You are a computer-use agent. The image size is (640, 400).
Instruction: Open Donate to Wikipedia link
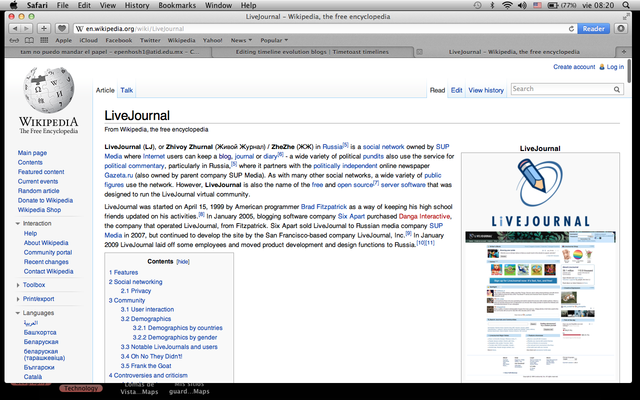tap(45, 200)
